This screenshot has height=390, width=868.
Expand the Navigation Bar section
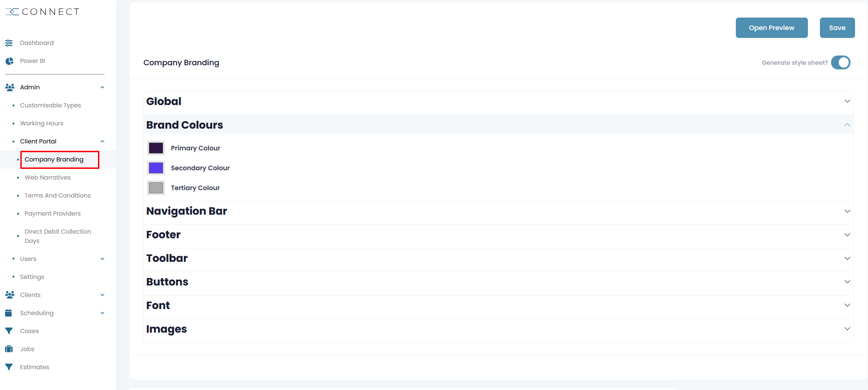pos(498,211)
